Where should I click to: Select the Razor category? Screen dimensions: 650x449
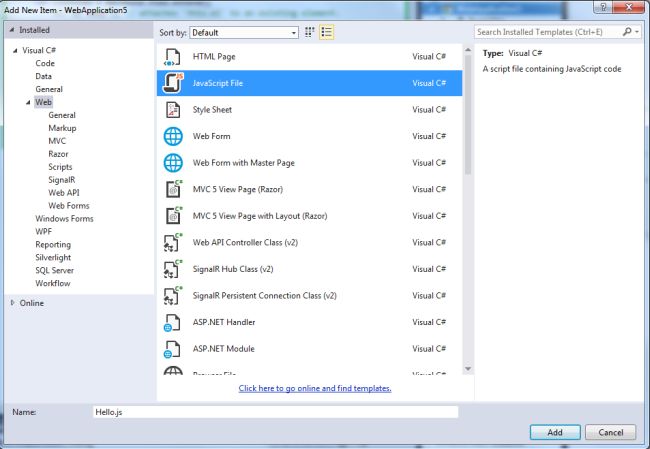(58, 154)
